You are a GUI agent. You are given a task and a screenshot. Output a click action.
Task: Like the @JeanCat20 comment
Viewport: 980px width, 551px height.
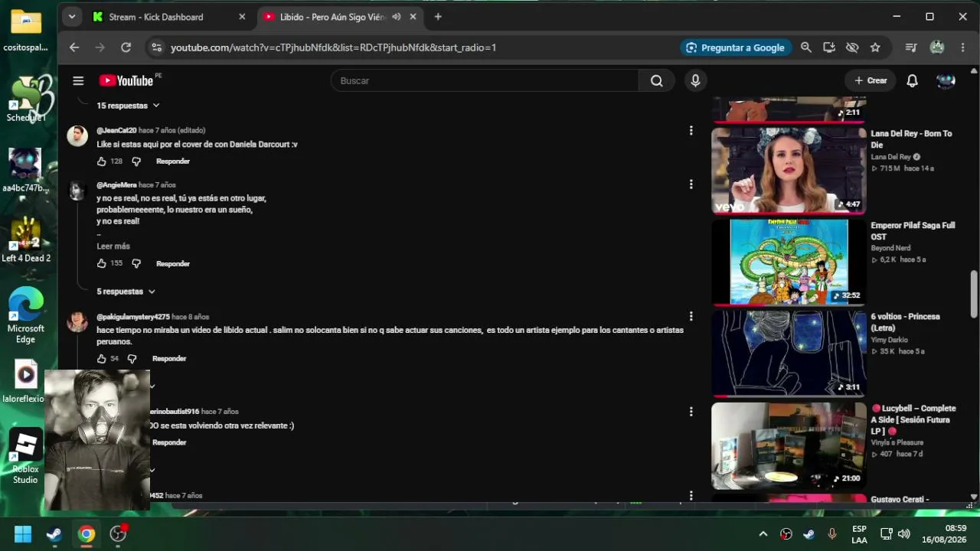tap(101, 161)
